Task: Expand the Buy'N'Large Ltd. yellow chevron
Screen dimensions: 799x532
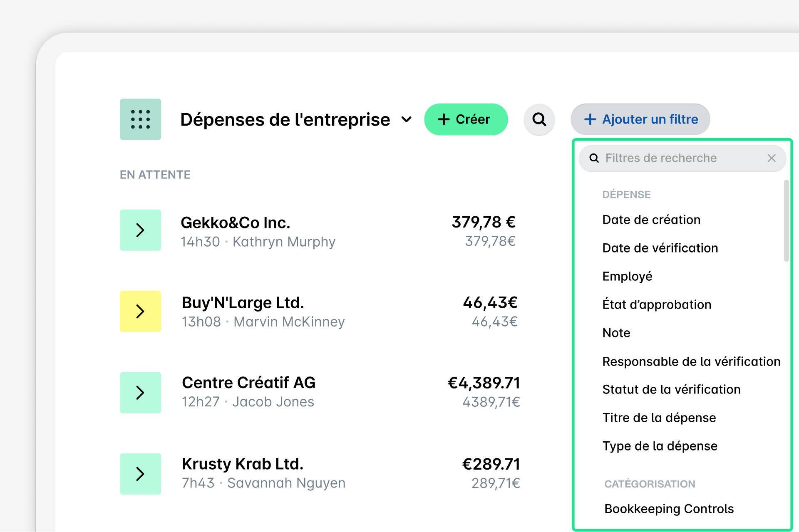Action: pos(140,311)
